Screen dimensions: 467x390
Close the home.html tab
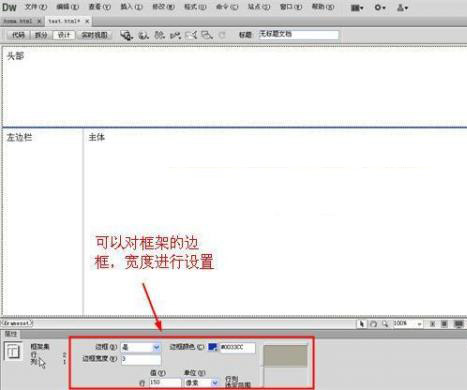click(39, 21)
